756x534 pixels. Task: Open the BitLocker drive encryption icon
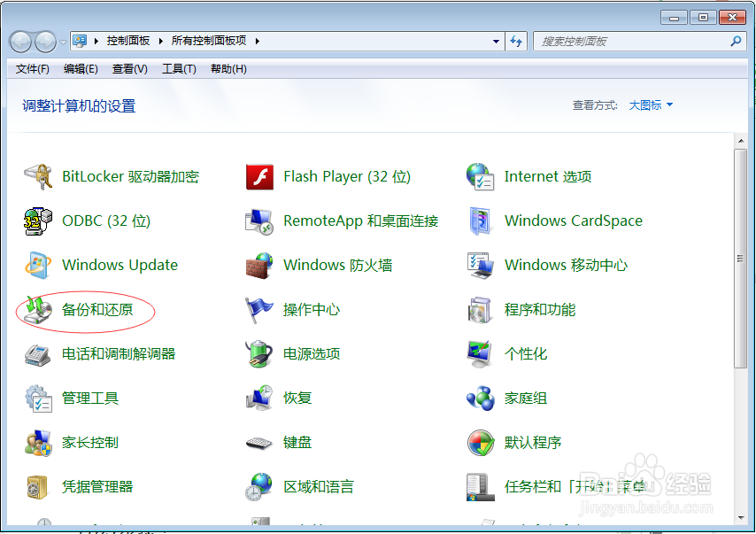point(38,176)
